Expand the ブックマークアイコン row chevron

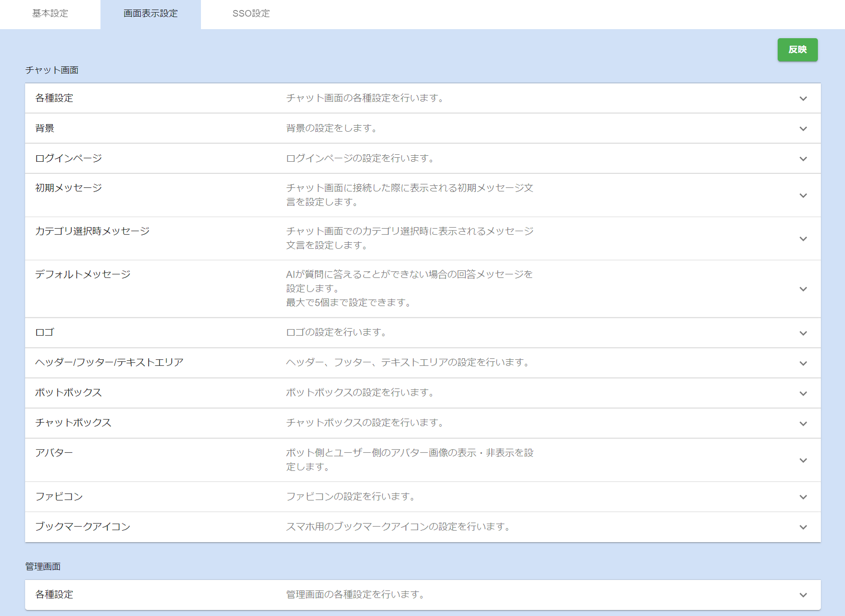tap(803, 527)
